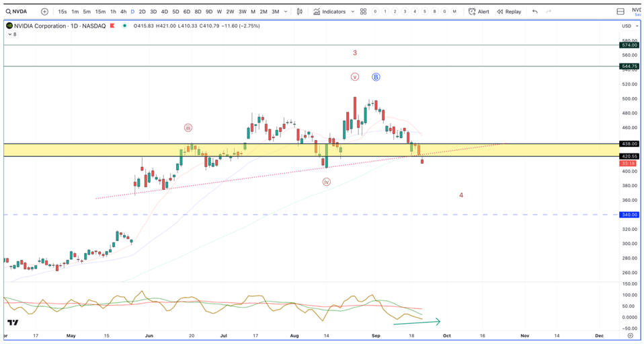
Task: Pick the 6D interval
Action: coord(186,11)
